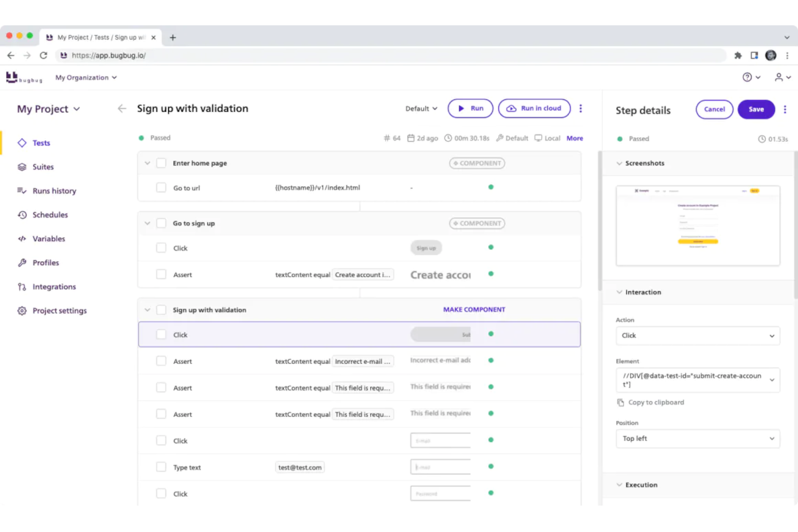
Task: Click the Local monitor icon
Action: click(538, 138)
